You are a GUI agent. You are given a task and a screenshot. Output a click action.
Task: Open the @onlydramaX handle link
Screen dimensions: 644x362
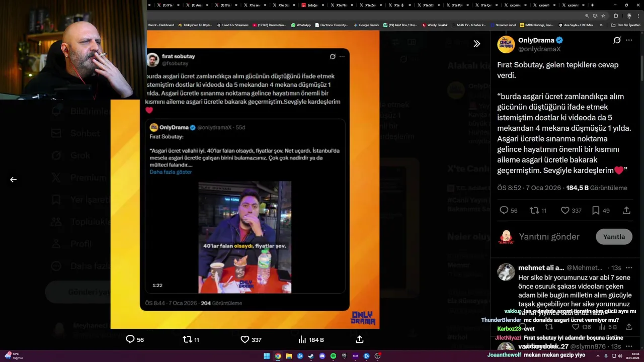(539, 49)
